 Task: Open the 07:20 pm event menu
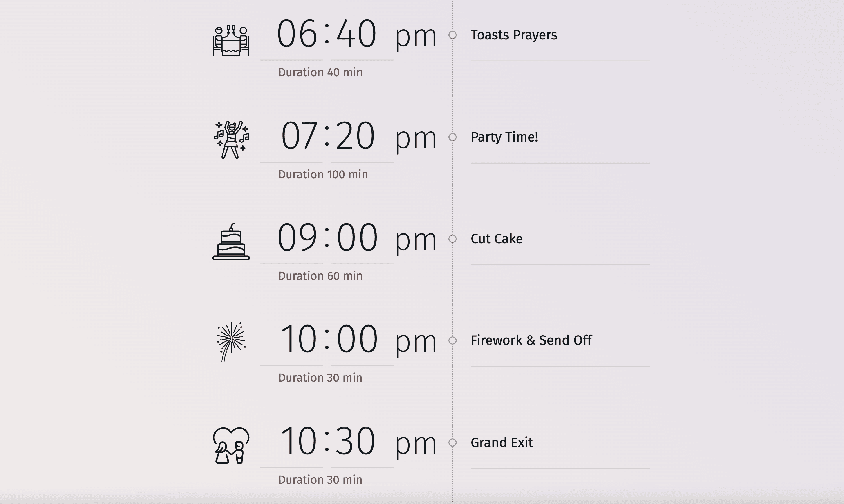454,137
